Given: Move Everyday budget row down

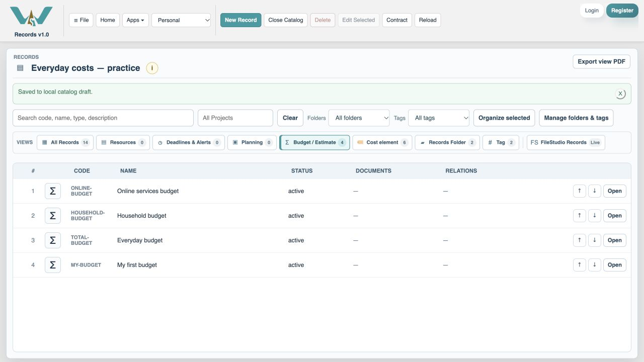Looking at the screenshot, I should 595,240.
